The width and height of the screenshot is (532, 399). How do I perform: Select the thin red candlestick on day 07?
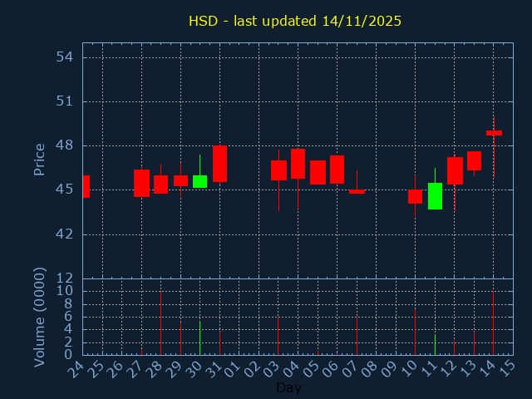357,191
